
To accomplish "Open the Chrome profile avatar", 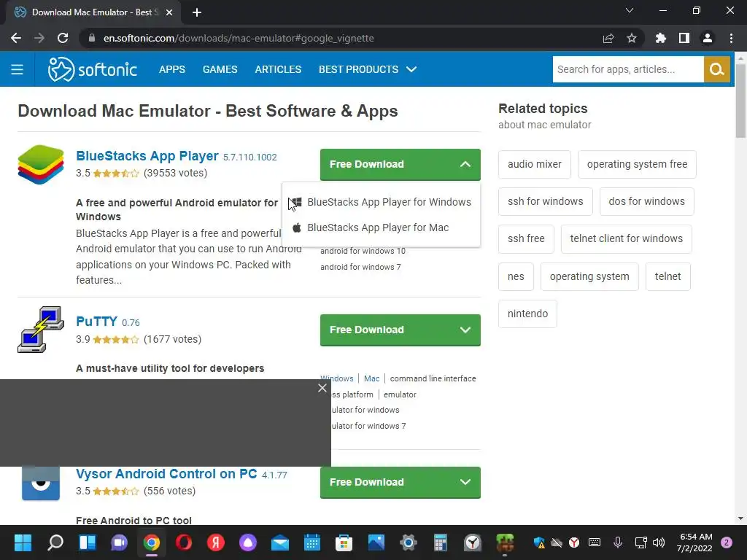I will [708, 38].
